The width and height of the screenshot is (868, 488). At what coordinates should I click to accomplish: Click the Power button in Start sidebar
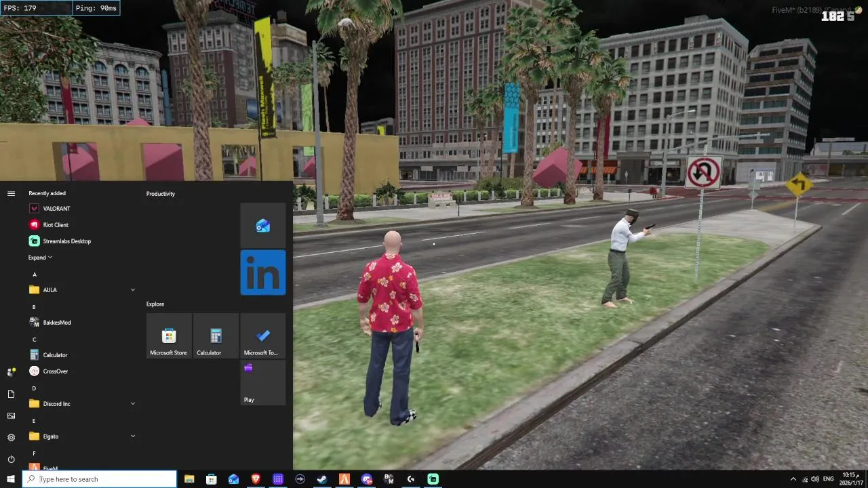[11, 459]
